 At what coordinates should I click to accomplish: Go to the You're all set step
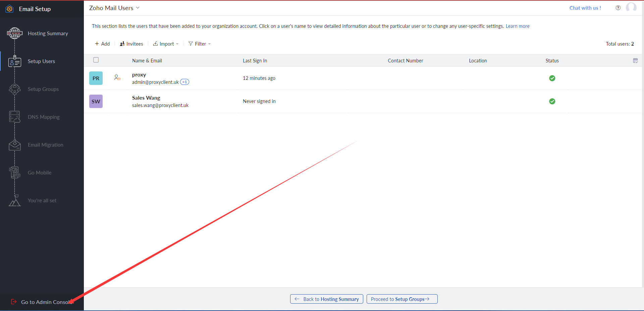click(42, 201)
